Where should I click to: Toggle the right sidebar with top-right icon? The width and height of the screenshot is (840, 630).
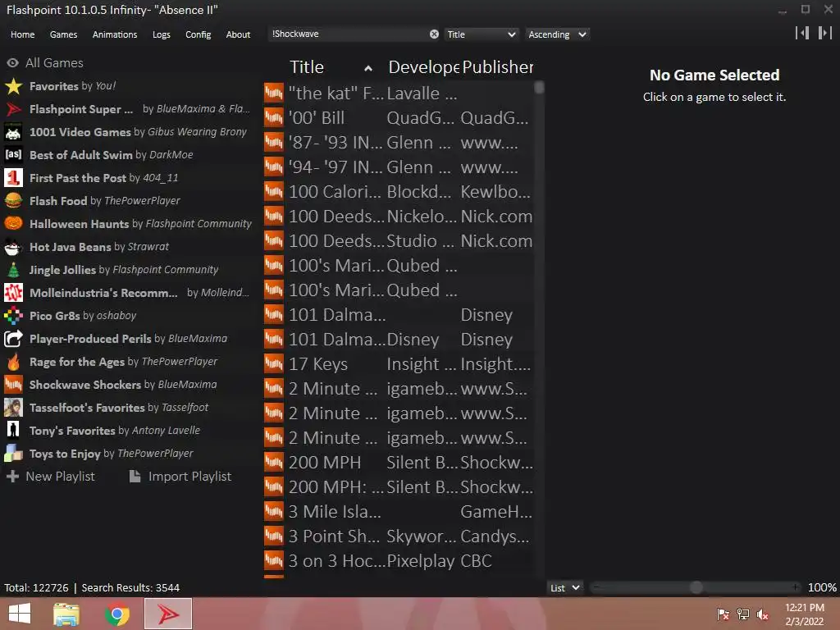pyautogui.click(x=825, y=33)
